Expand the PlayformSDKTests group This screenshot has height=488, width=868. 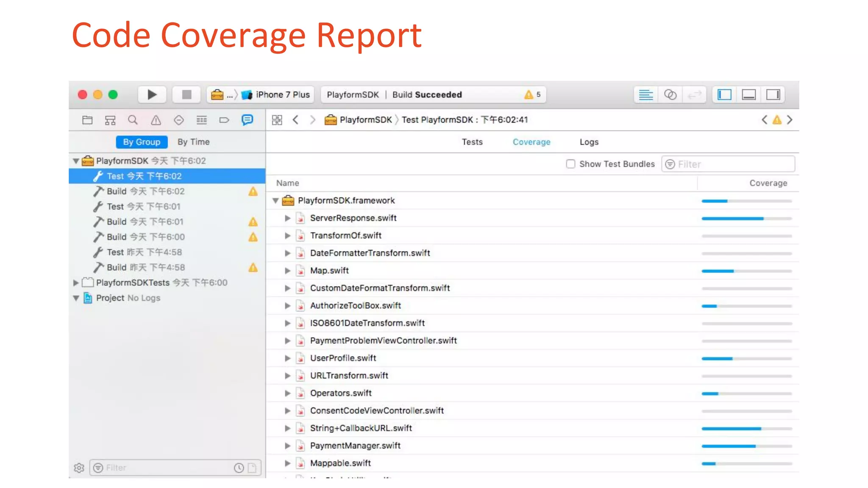point(76,283)
